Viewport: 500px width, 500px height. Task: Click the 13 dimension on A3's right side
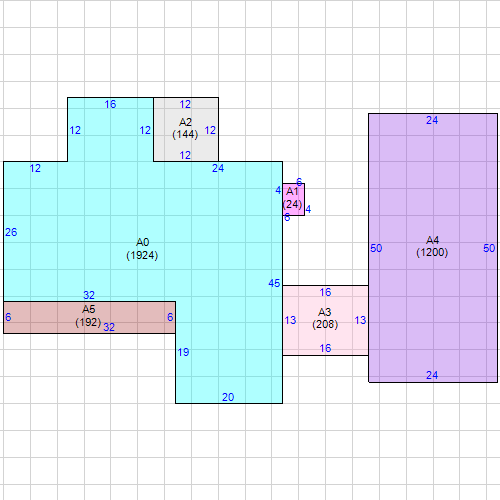[360, 320]
